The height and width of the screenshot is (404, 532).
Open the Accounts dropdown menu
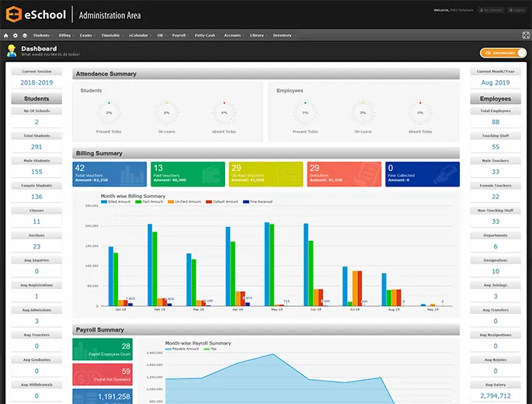pyautogui.click(x=234, y=35)
